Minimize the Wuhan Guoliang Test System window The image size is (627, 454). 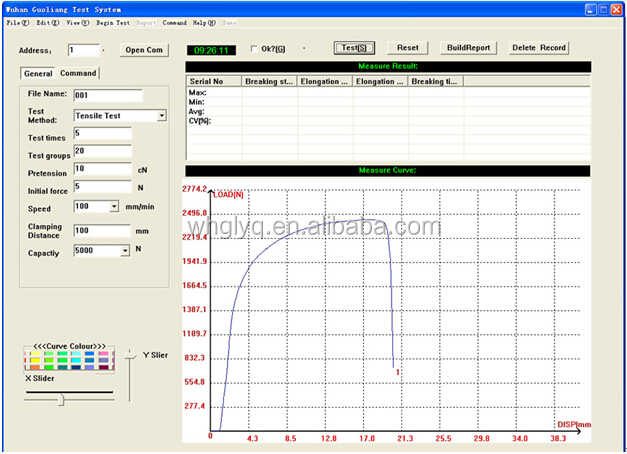pyautogui.click(x=590, y=10)
